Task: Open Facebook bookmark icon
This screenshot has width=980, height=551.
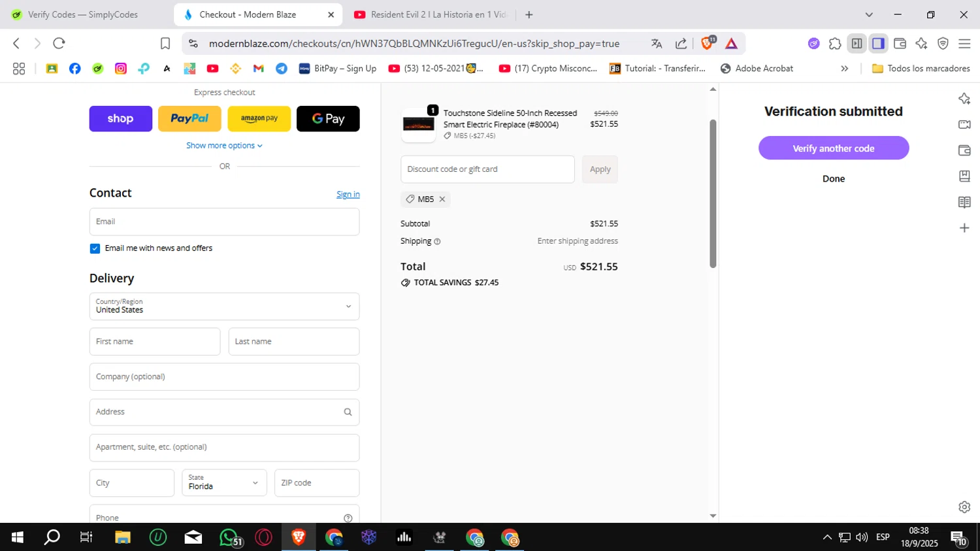Action: [x=75, y=69]
